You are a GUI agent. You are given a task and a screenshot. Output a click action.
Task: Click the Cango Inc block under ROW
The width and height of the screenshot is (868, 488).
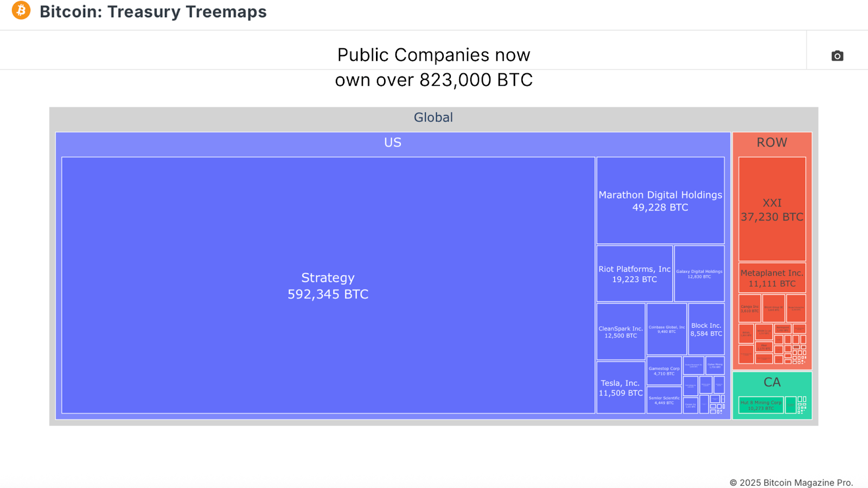tap(750, 308)
